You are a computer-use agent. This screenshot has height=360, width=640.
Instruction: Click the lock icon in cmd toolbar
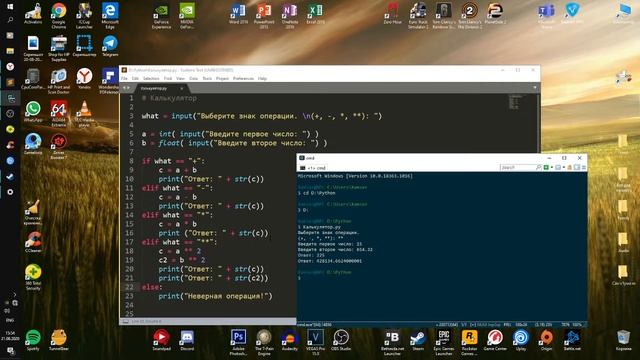tap(569, 167)
